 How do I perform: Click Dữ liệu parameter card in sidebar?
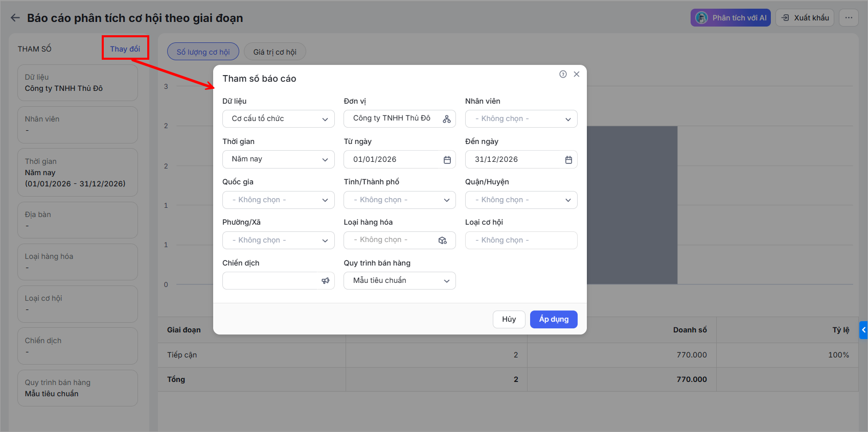[78, 83]
